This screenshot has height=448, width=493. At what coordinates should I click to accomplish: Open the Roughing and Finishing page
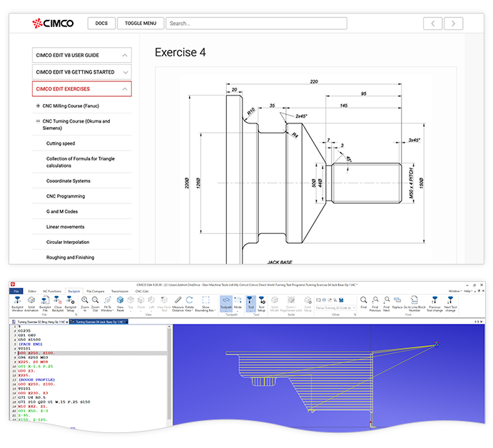click(71, 258)
